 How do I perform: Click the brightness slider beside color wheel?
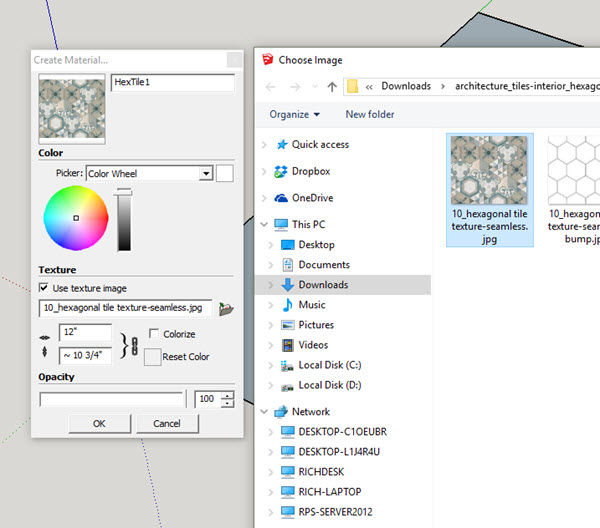(x=124, y=220)
